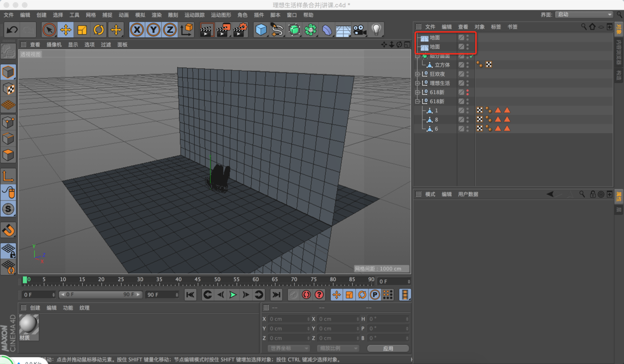Viewport: 624px width, 364px height.
Task: Click the camera object icon
Action: coord(359,30)
